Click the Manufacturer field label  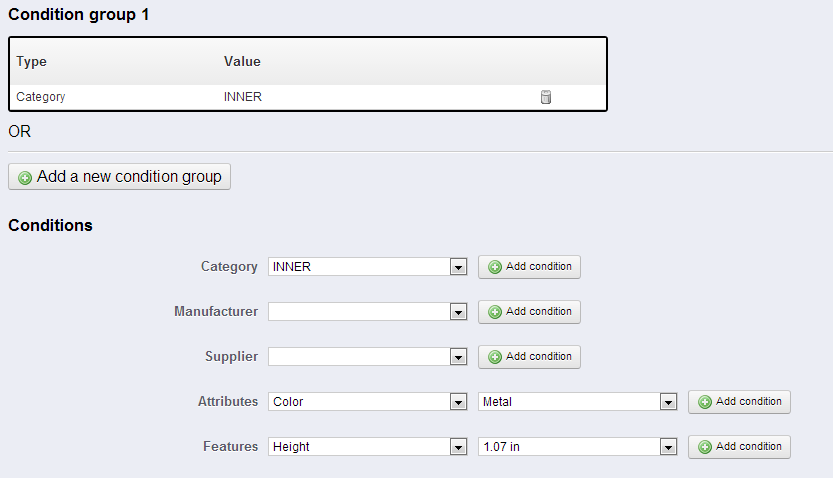click(x=216, y=311)
